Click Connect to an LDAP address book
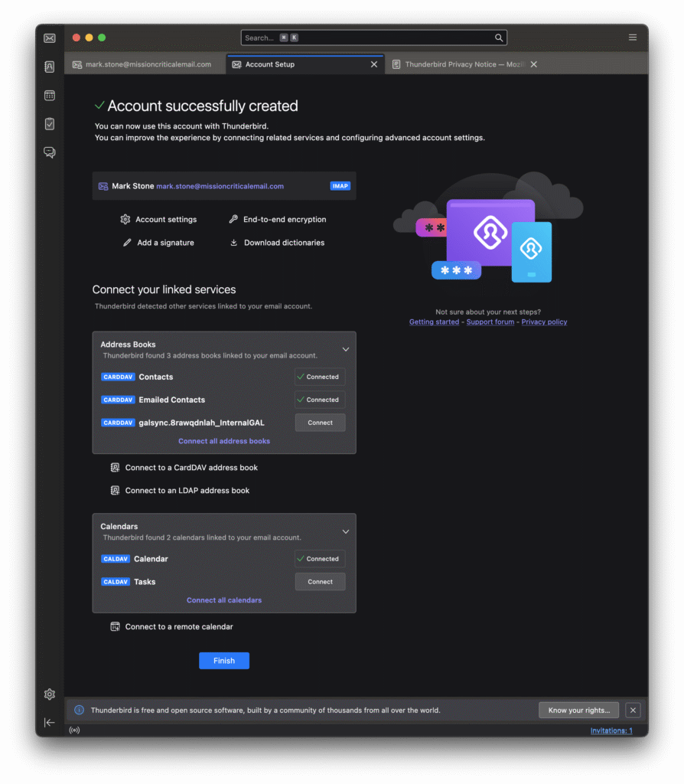Viewport: 684px width, 784px height. click(180, 491)
